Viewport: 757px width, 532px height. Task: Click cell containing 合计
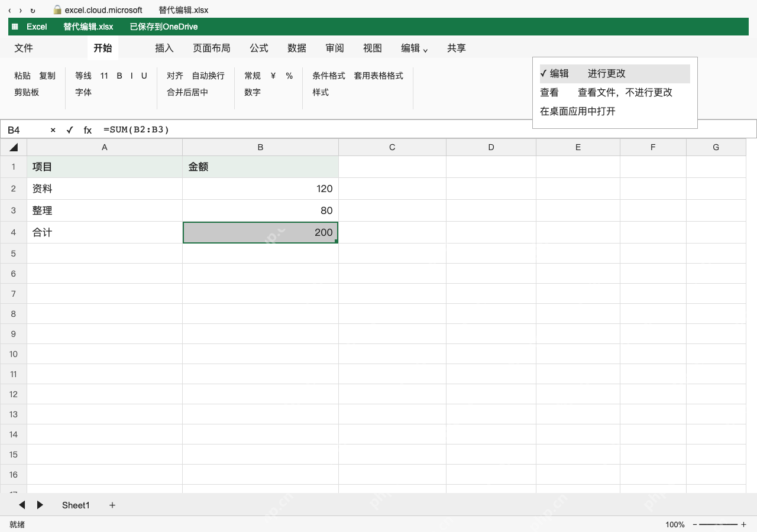coord(105,232)
